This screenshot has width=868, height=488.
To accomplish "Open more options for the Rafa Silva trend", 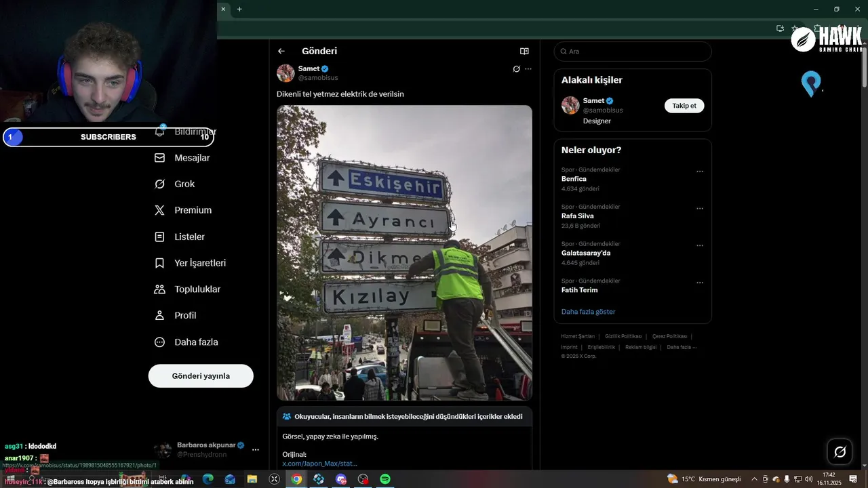I will click(700, 209).
